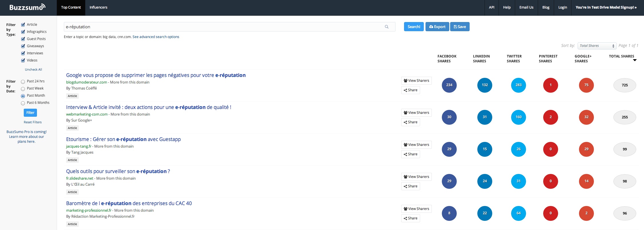
Task: Click the Facebook shares circle showing 234
Action: tap(449, 85)
